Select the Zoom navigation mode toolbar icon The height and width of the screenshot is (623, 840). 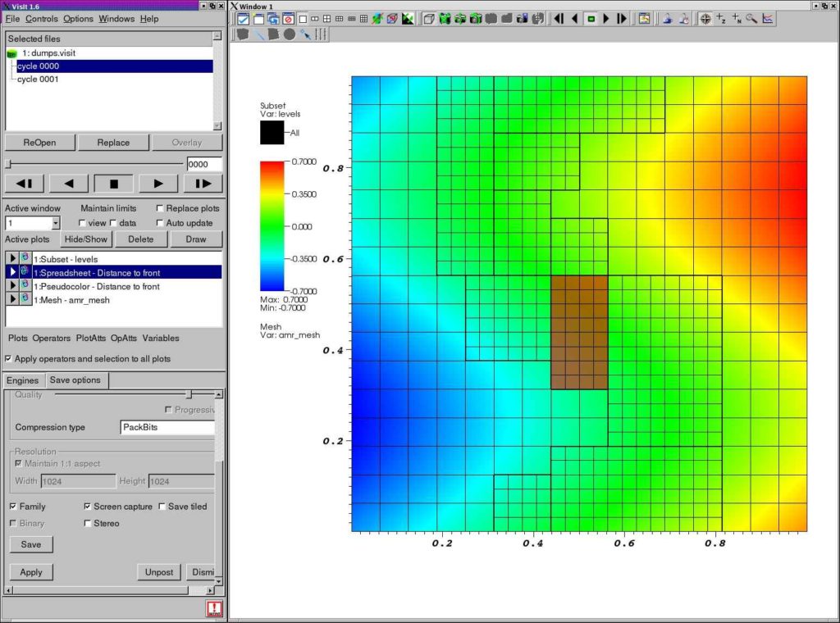(x=750, y=20)
